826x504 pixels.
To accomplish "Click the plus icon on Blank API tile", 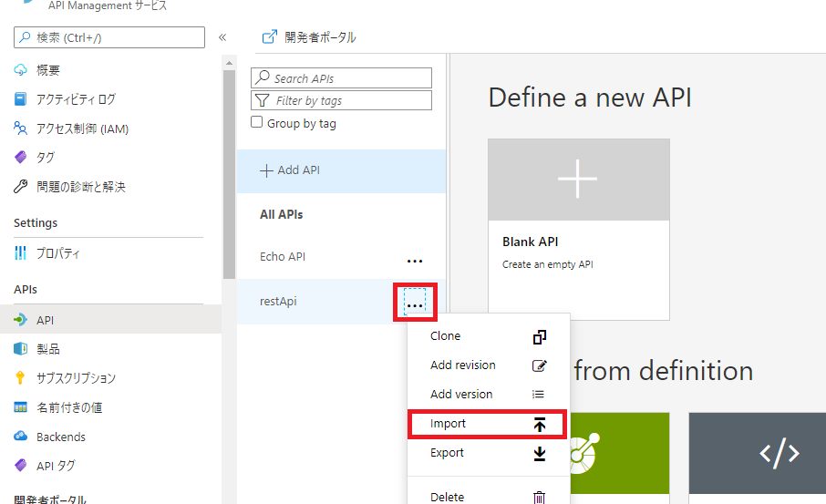I will click(x=578, y=179).
